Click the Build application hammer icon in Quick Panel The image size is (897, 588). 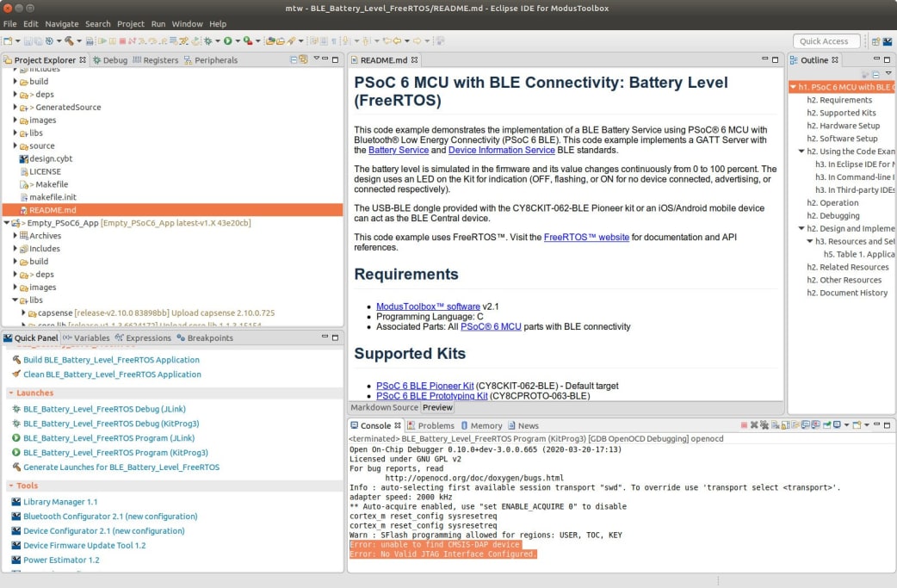16,360
